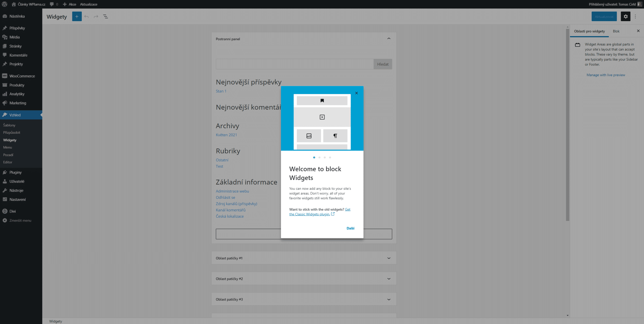This screenshot has height=324, width=644.
Task: Click the comments bubble icon in admin bar
Action: (x=51, y=4)
